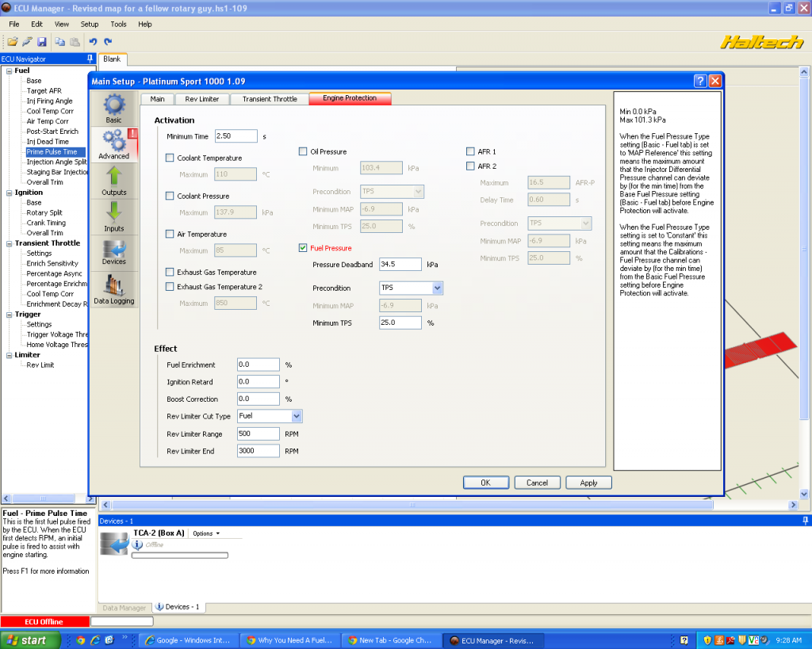This screenshot has width=812, height=649.
Task: Click the Save toolbar icon
Action: click(42, 42)
